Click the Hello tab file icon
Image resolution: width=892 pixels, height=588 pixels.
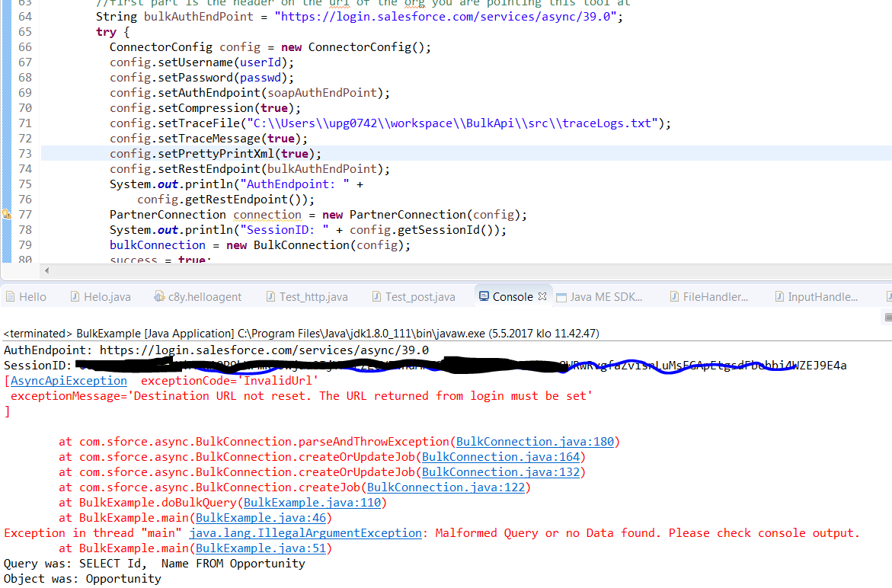[10, 296]
